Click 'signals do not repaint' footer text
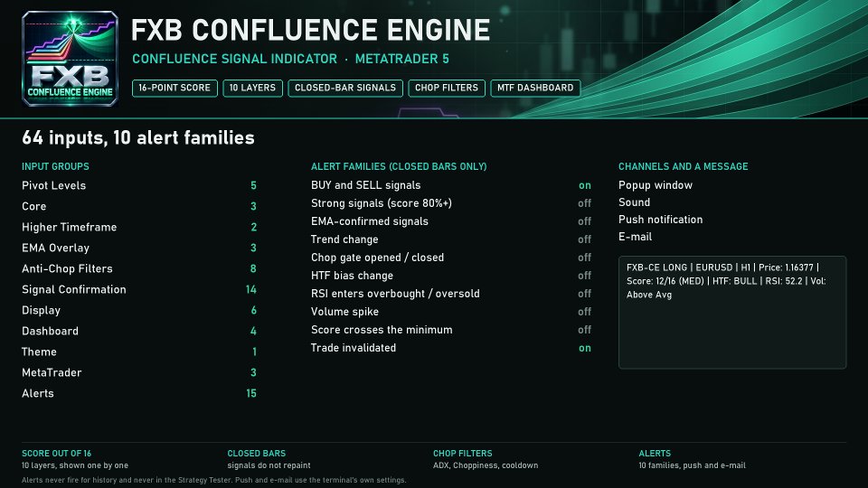Screen dimensions: 868x488 point(269,465)
